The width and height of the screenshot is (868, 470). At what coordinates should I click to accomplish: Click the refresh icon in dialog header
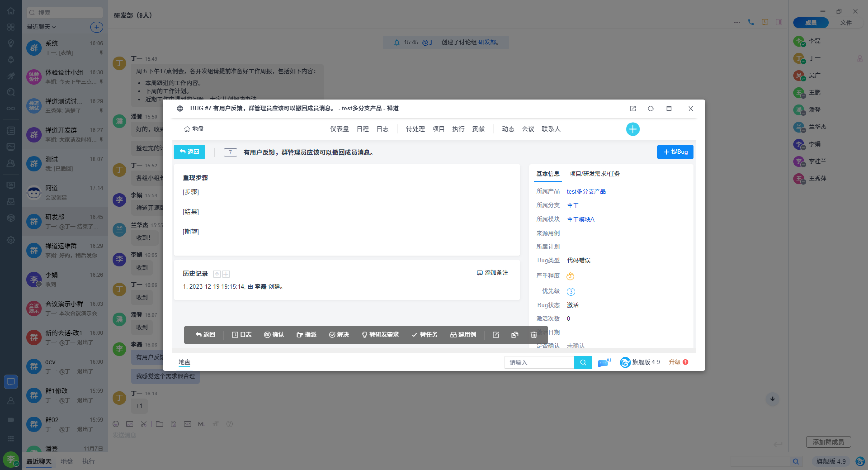point(651,109)
